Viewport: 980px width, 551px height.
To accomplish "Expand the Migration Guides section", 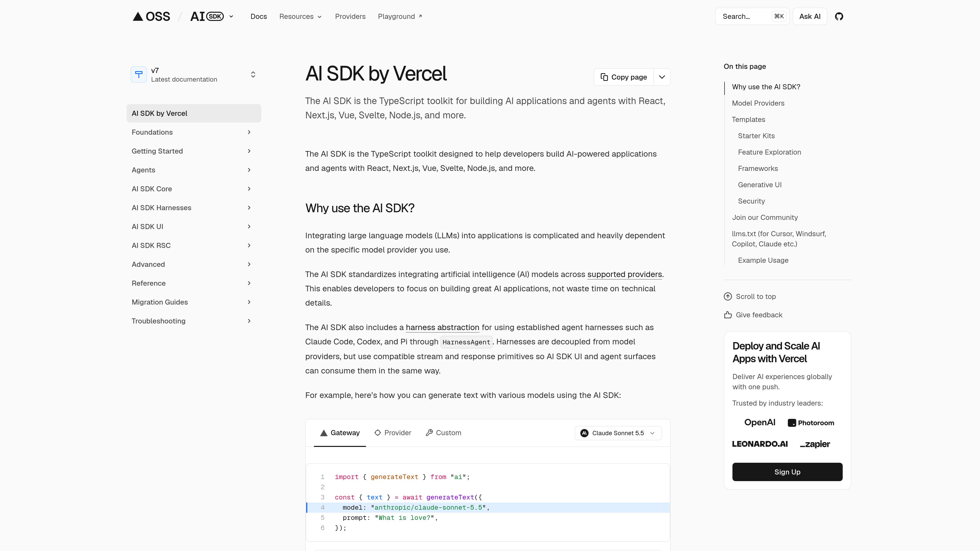I will pyautogui.click(x=194, y=302).
